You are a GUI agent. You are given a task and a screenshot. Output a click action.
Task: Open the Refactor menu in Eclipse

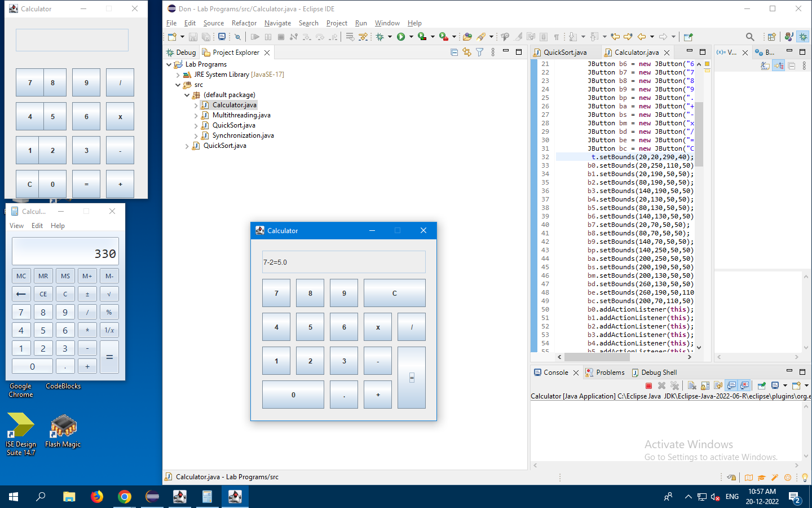[x=244, y=23]
